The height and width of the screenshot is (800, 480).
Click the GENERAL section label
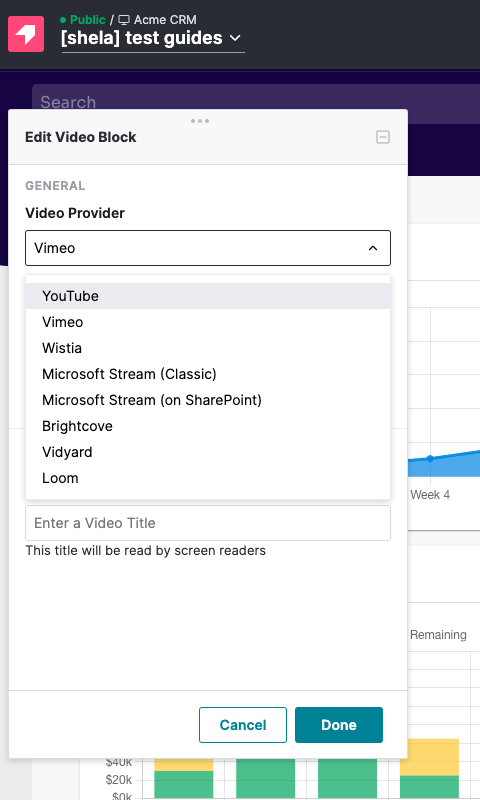pos(55,186)
